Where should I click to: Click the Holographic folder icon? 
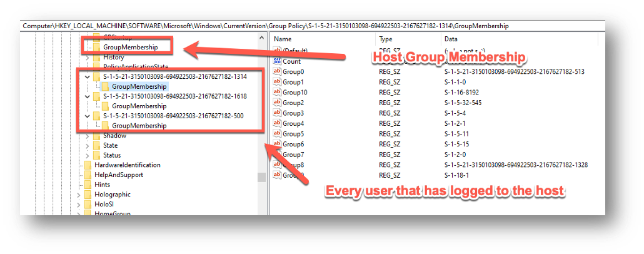coord(88,195)
